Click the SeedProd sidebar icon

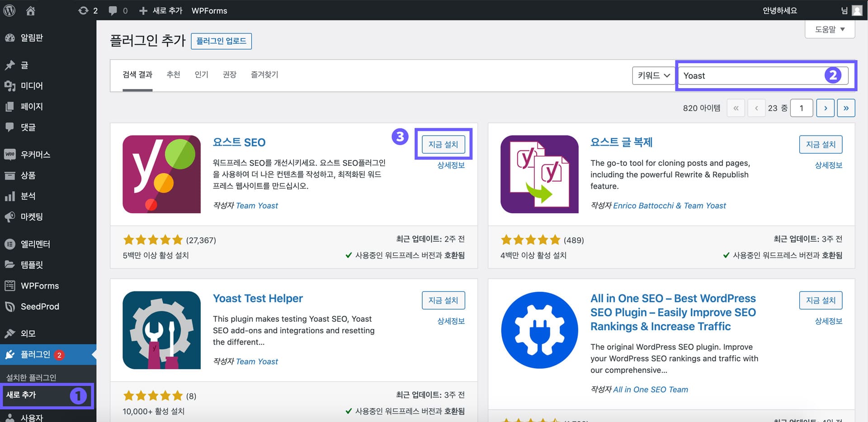pyautogui.click(x=10, y=306)
